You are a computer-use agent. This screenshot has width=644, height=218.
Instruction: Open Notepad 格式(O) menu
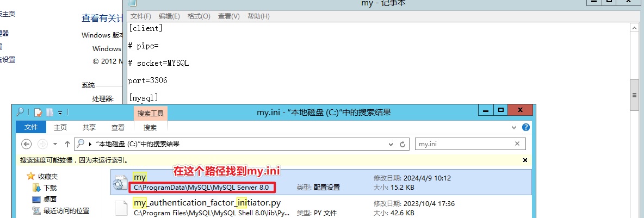pyautogui.click(x=199, y=16)
